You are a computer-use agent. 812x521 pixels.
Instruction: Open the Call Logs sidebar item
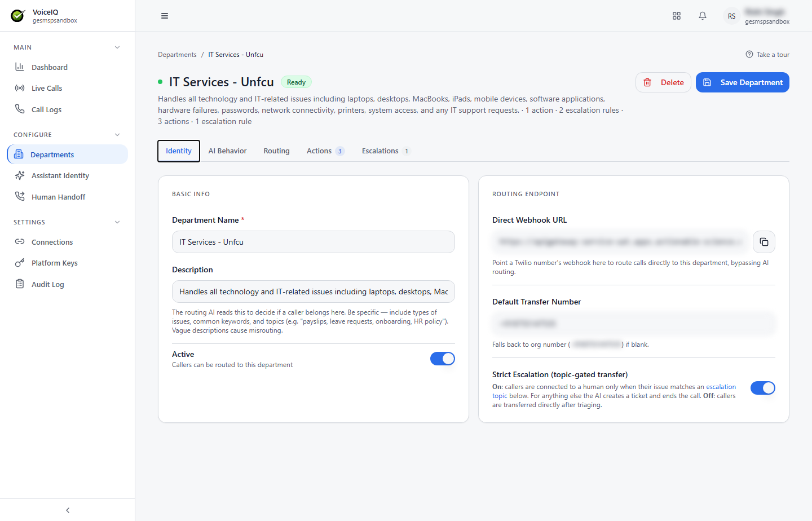pos(68,109)
